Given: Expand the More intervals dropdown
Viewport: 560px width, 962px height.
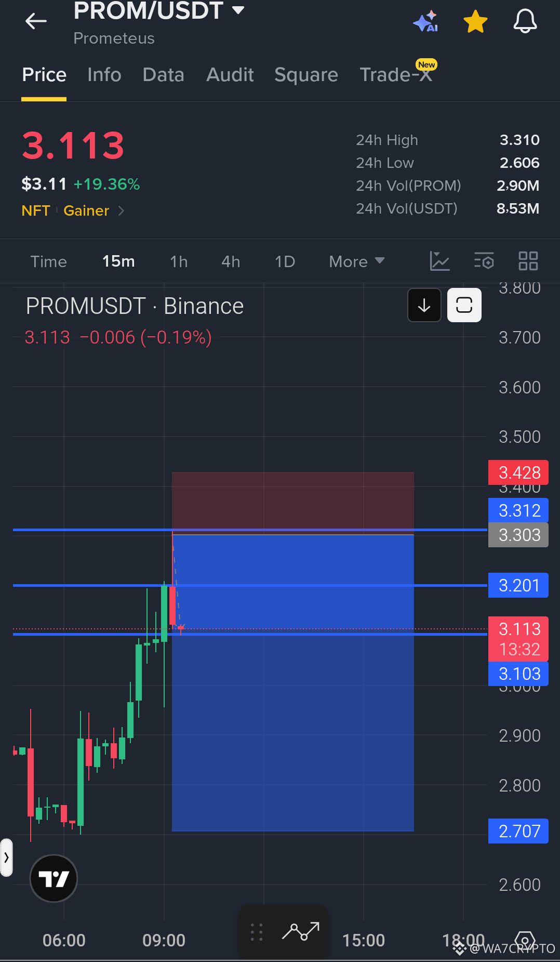Looking at the screenshot, I should 356,261.
